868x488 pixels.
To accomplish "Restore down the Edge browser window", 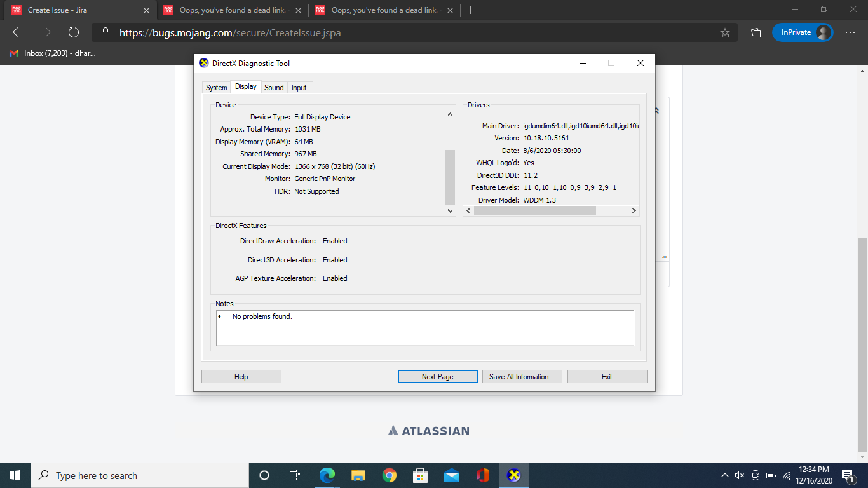I will (x=824, y=10).
